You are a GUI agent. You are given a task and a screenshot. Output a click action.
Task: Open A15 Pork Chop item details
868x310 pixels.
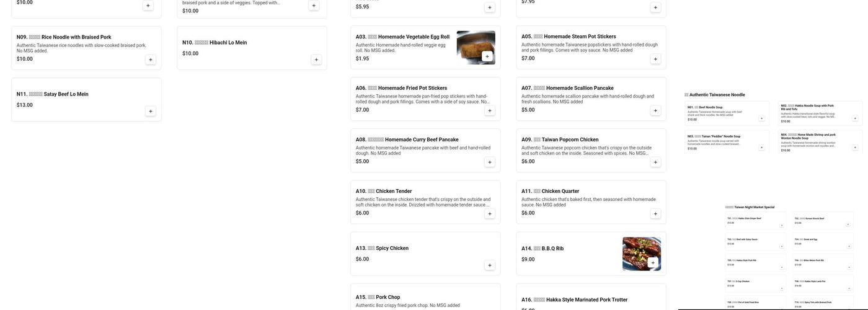coord(425,297)
